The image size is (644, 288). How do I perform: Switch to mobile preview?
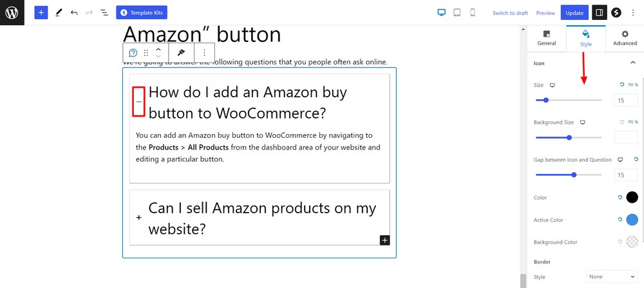[x=472, y=12]
